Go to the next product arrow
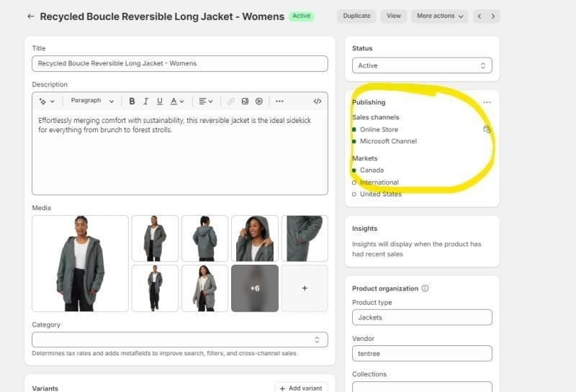 coord(493,16)
